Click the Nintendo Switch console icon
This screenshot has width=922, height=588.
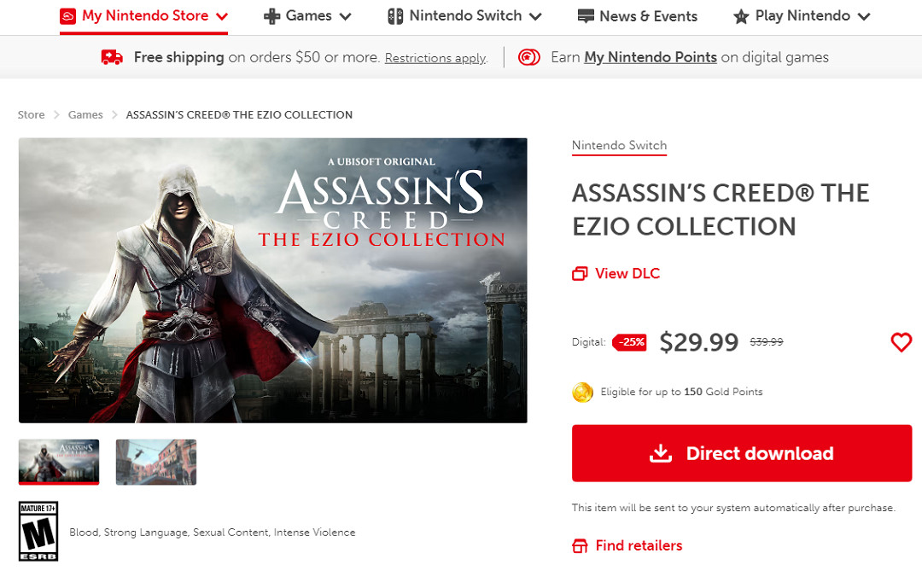395,16
